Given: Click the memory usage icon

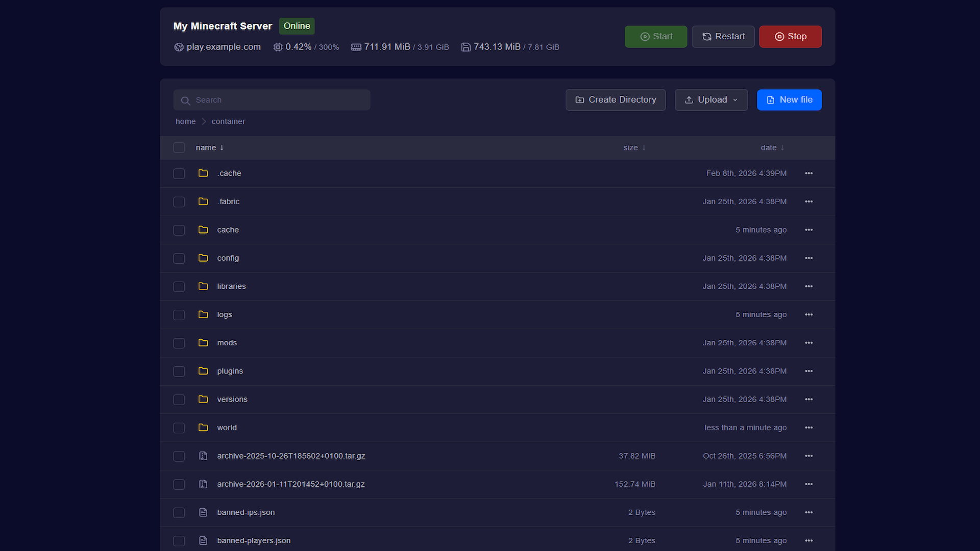Looking at the screenshot, I should (356, 47).
